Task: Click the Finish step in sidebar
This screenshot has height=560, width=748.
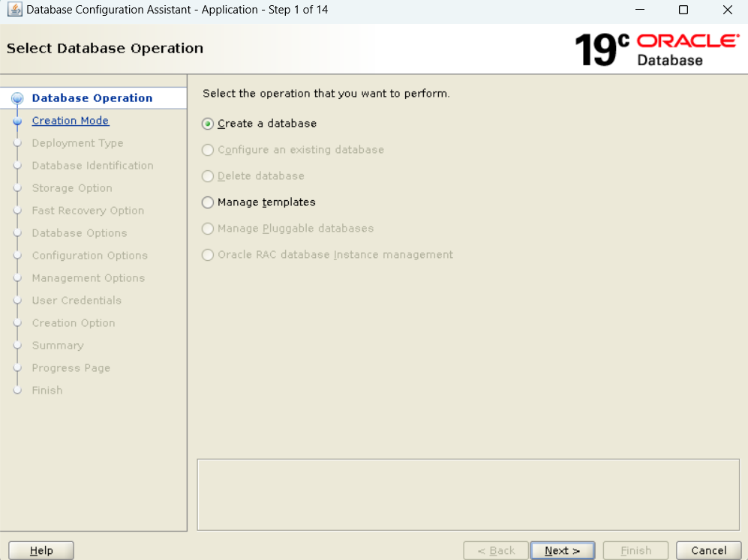Action: [x=47, y=390]
